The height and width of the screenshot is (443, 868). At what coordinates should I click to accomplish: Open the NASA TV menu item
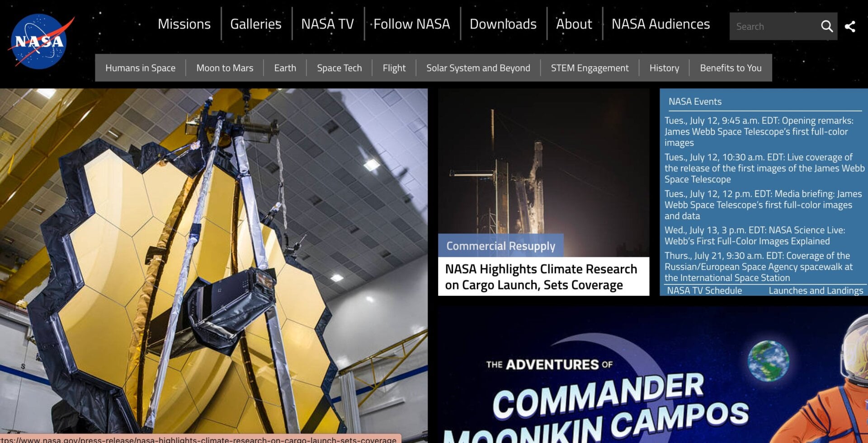pyautogui.click(x=328, y=24)
